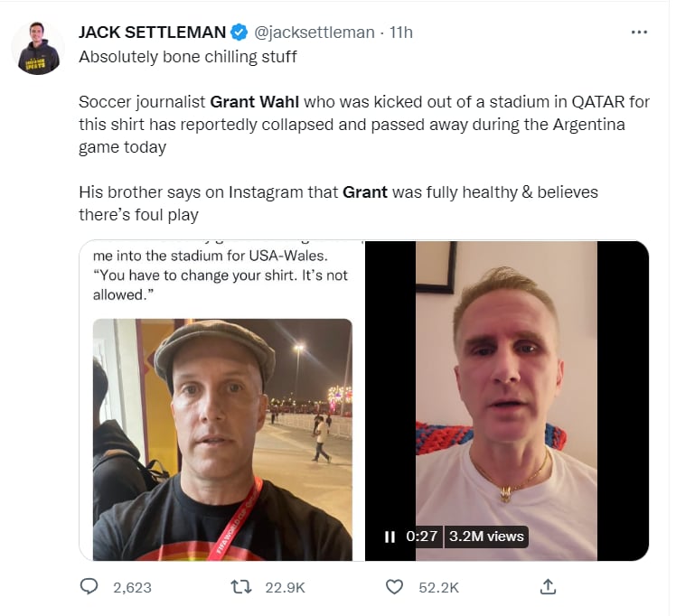This screenshot has height=616, width=676.
Task: Click the 3.2M views label
Action: [486, 537]
